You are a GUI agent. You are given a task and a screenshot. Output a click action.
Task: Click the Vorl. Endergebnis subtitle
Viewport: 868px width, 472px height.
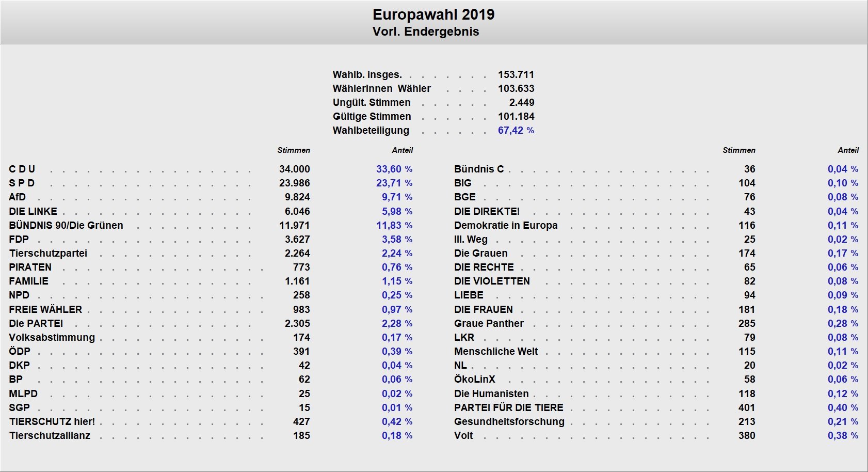point(426,32)
